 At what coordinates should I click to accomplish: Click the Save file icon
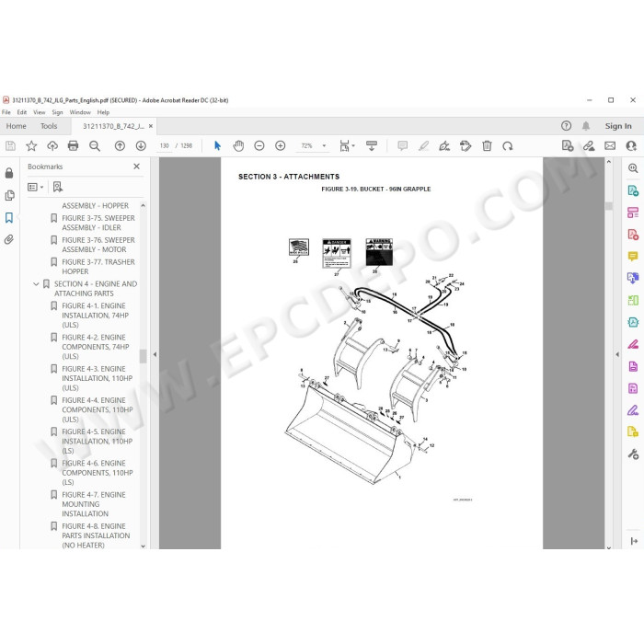click(x=10, y=145)
